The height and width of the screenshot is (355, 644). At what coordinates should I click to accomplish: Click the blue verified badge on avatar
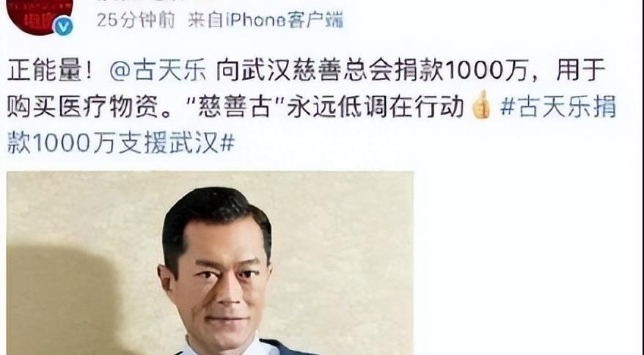point(63,26)
